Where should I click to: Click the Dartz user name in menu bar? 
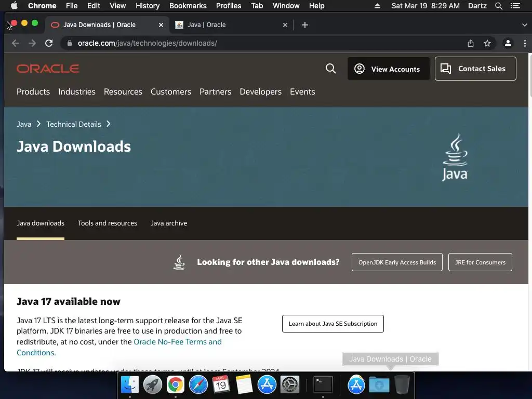pos(477,6)
